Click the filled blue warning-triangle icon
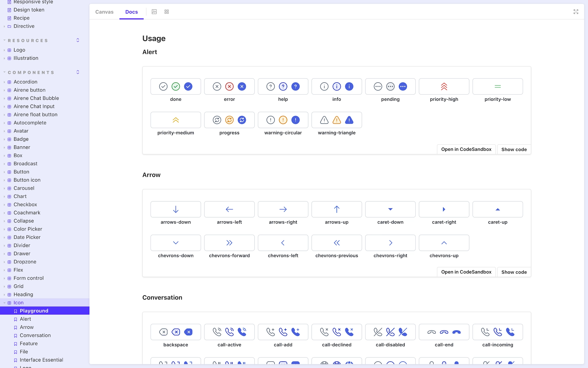This screenshot has height=368, width=588. tap(349, 120)
